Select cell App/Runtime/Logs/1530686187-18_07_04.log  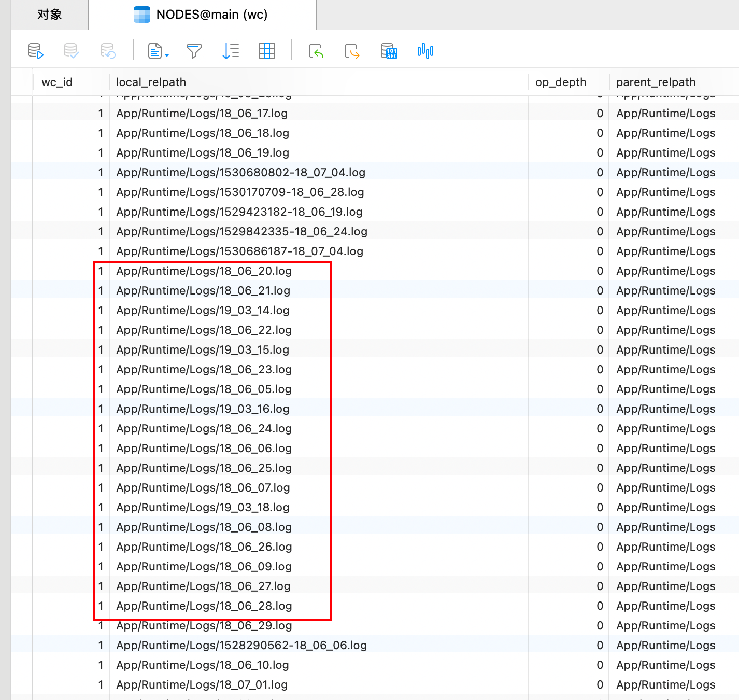319,251
